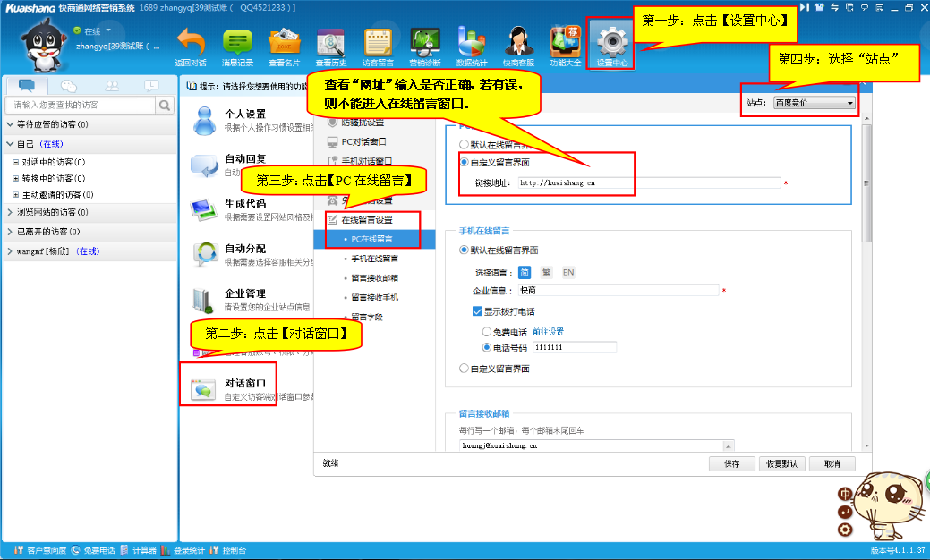The width and height of the screenshot is (930, 560).
Task: Follow the 前往设置 link
Action: point(548,332)
